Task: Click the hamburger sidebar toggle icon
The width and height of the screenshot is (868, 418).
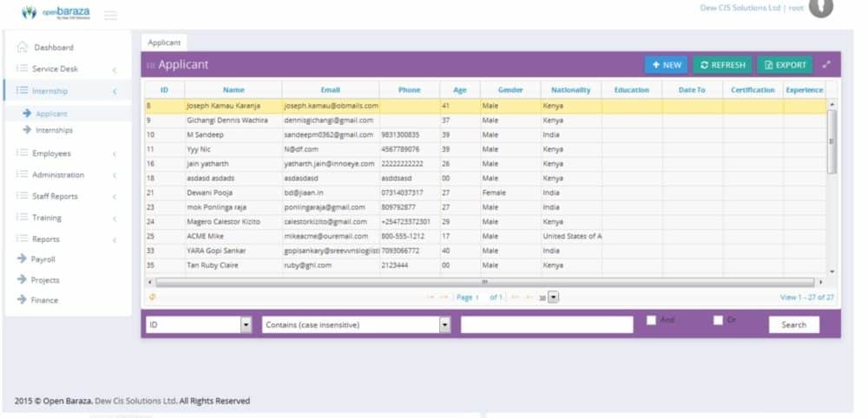Action: click(x=110, y=15)
